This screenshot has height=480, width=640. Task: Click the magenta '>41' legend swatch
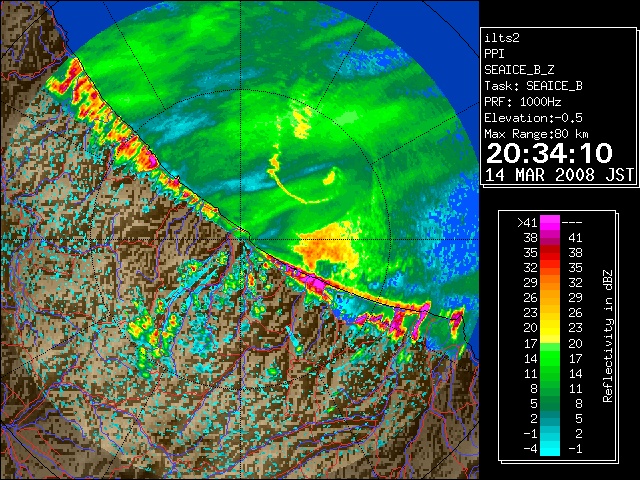click(x=550, y=223)
